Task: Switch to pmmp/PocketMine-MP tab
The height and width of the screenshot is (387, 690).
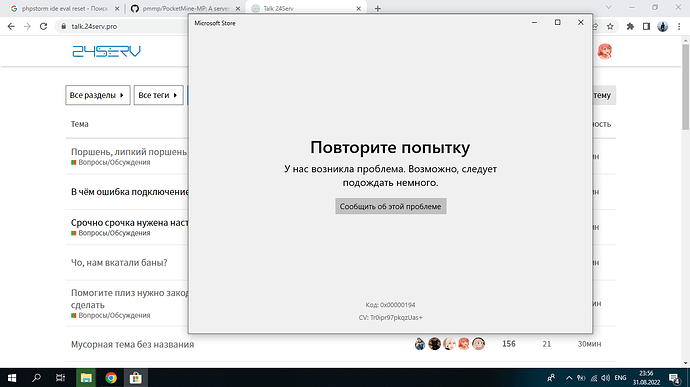Action: [x=186, y=8]
